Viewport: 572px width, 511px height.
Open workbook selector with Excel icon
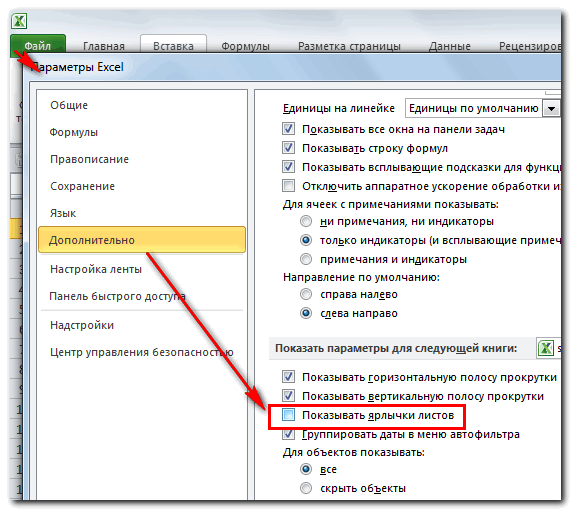point(549,348)
